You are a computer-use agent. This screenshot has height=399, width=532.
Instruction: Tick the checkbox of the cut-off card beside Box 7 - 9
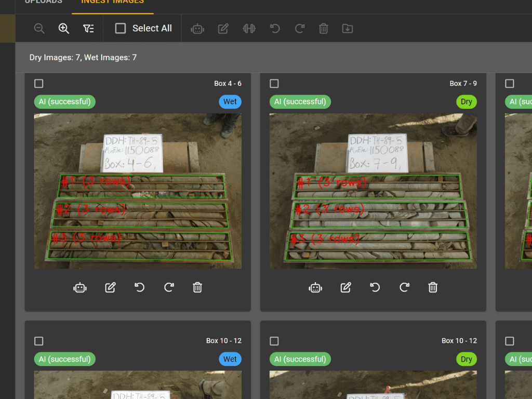[510, 84]
